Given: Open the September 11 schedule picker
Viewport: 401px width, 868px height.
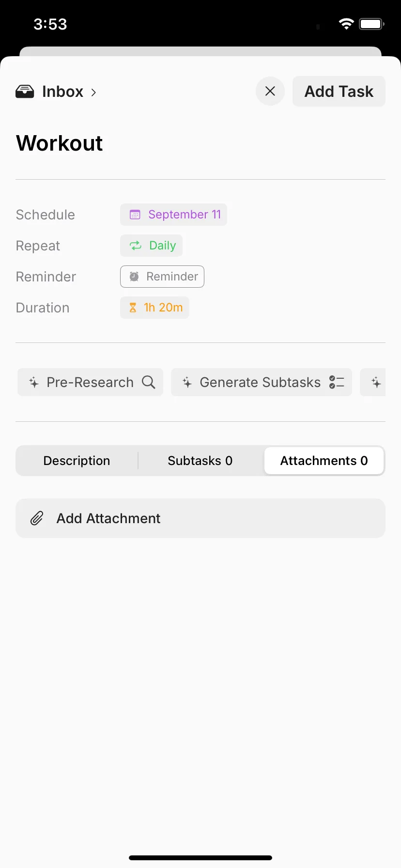Looking at the screenshot, I should [173, 215].
